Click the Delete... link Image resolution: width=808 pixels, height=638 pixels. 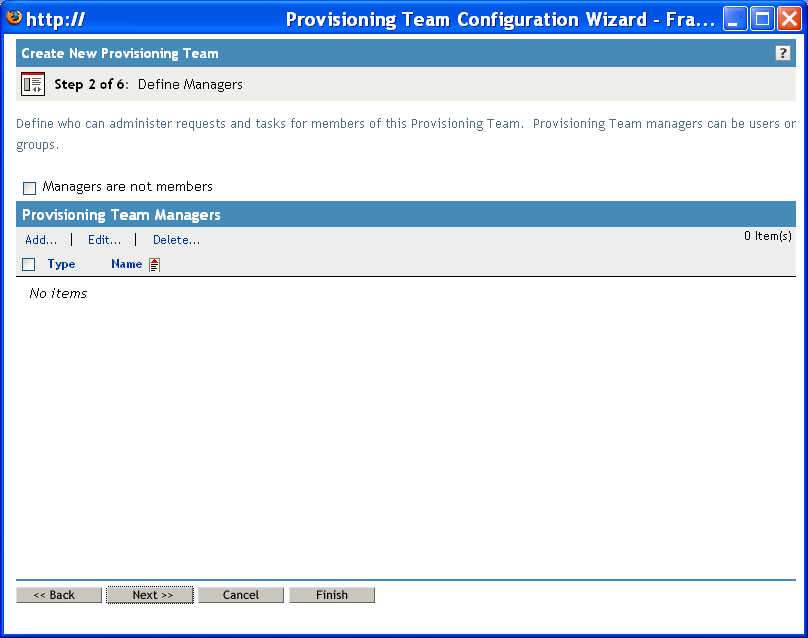click(x=176, y=240)
